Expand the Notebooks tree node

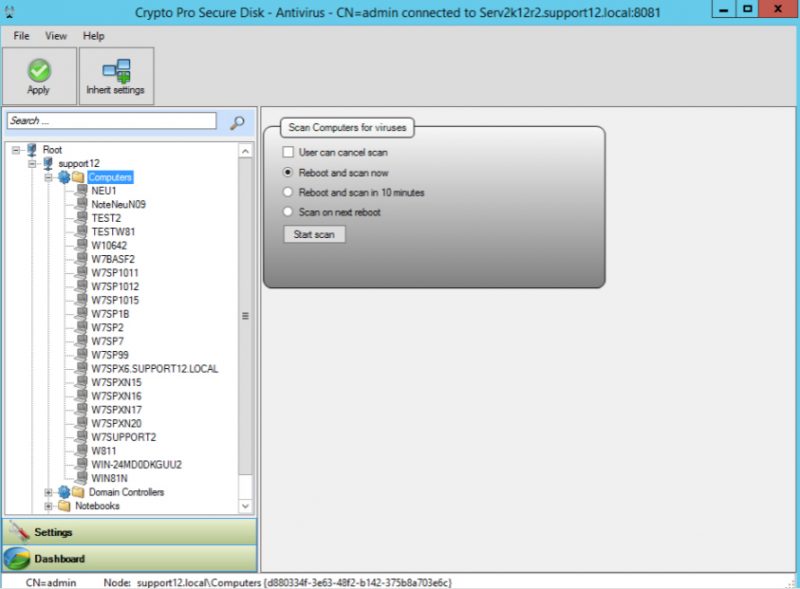pyautogui.click(x=48, y=505)
